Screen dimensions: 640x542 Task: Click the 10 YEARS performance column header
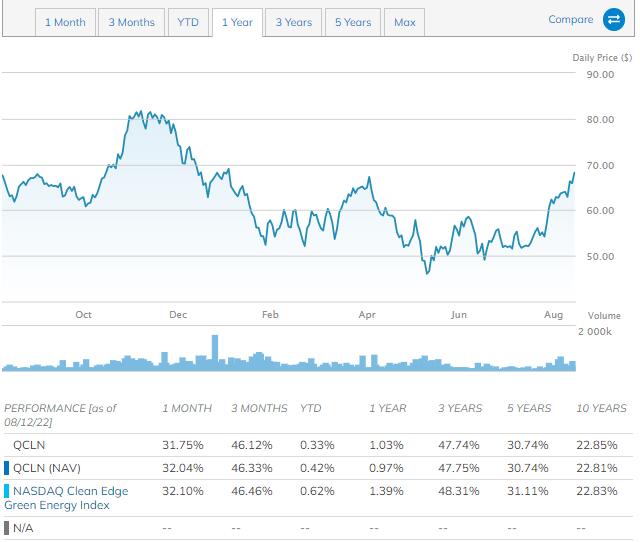[602, 408]
